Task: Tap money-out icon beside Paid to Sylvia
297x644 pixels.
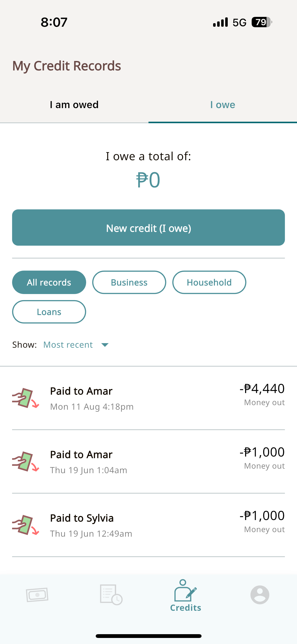Action: click(25, 525)
